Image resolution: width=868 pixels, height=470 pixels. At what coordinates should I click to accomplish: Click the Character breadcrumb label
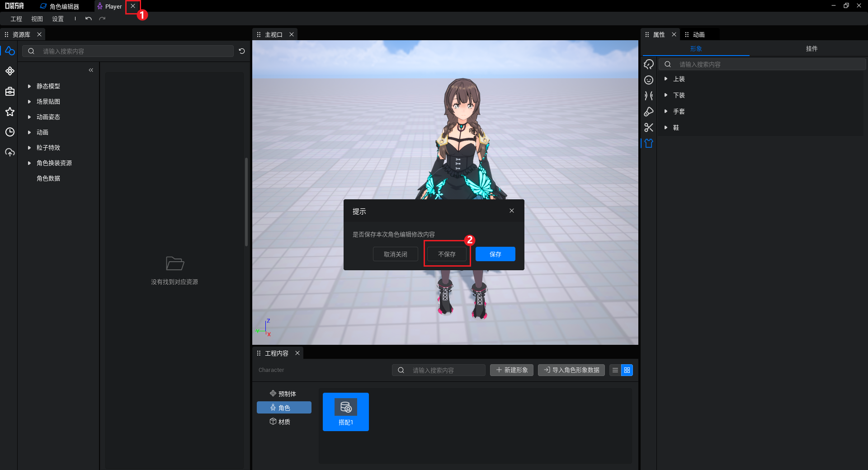coord(271,370)
